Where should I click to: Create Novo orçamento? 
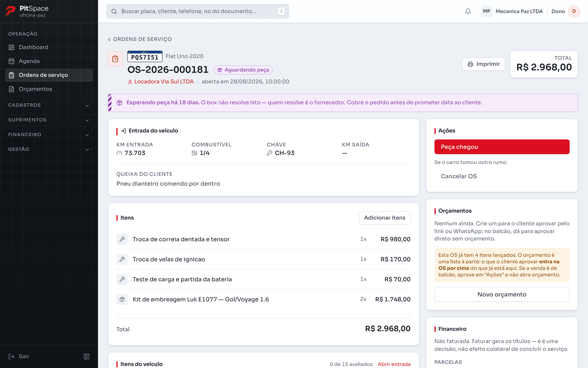[x=502, y=294]
